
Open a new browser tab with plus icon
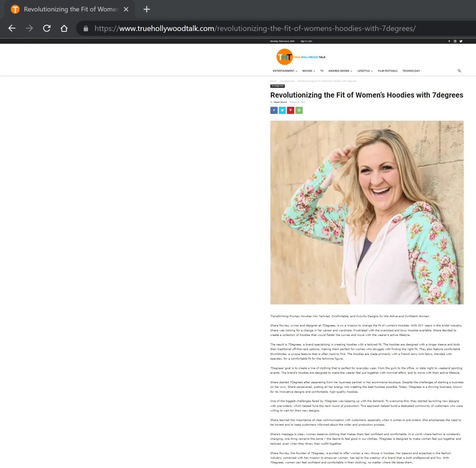coord(147,9)
